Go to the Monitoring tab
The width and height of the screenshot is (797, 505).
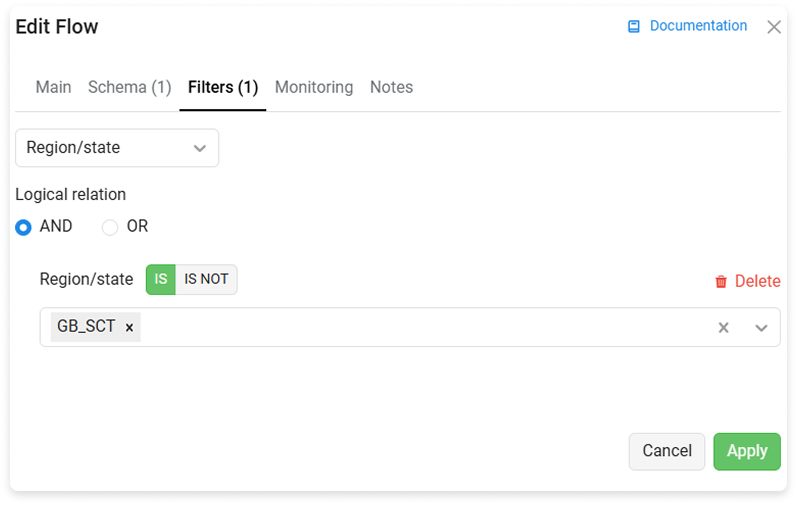pyautogui.click(x=314, y=87)
